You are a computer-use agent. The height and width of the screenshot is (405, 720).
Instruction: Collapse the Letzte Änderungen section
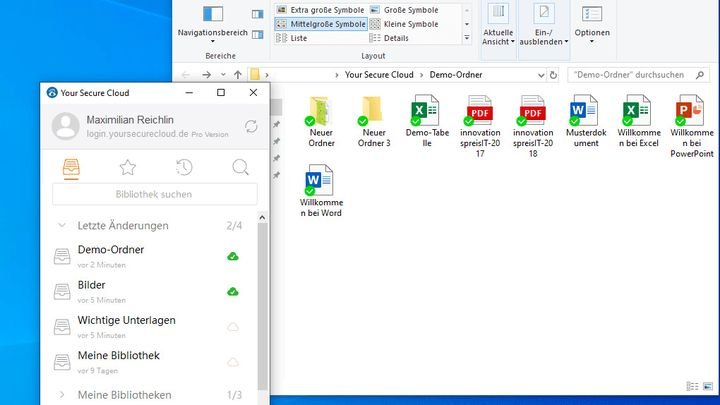(62, 225)
